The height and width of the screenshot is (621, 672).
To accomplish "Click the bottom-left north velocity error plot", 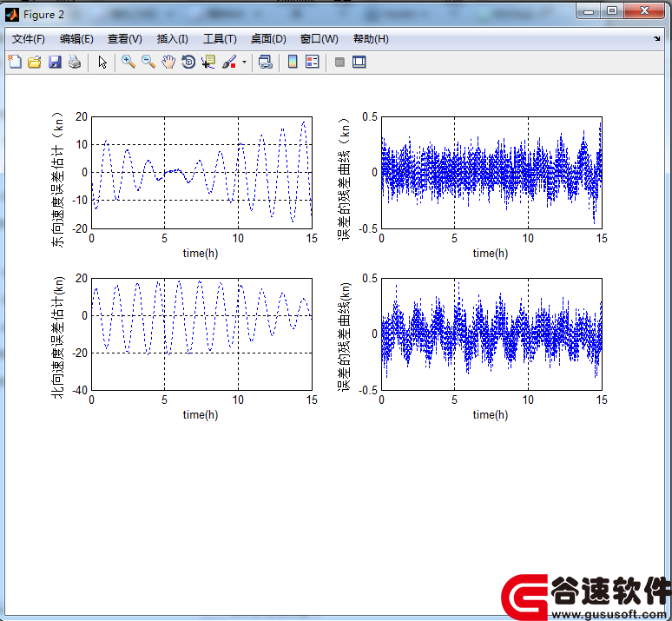I will (201, 334).
